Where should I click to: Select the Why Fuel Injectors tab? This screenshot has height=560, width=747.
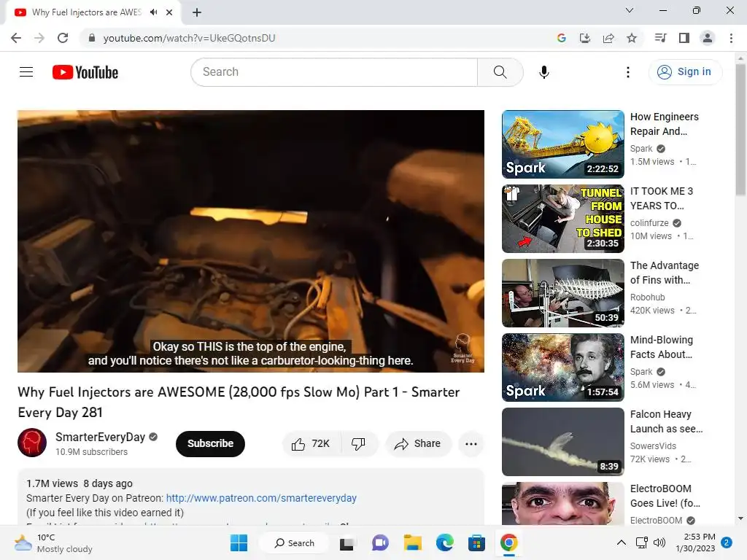coord(87,12)
